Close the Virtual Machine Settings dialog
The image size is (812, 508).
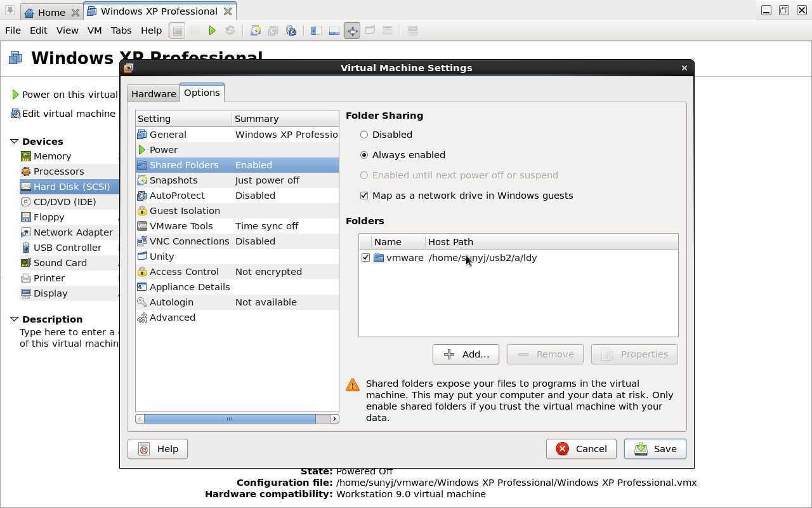tap(684, 68)
